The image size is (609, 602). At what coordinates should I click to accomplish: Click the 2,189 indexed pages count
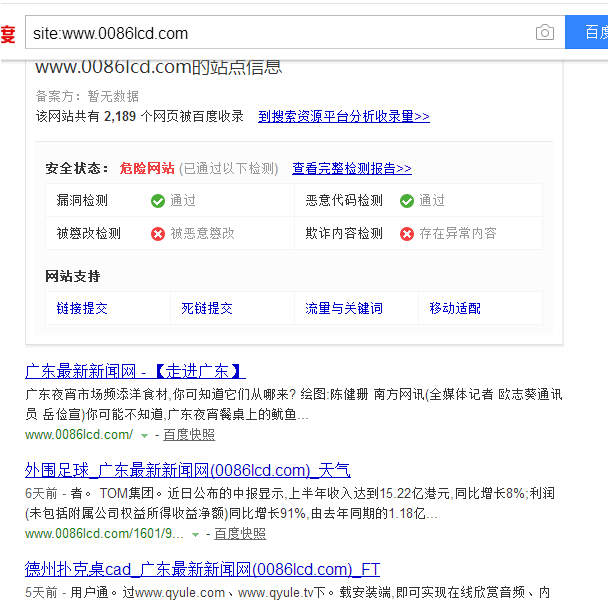pyautogui.click(x=120, y=116)
